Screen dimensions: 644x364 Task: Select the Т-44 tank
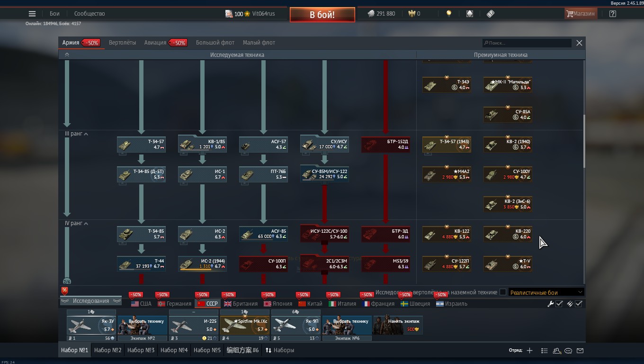coord(141,264)
